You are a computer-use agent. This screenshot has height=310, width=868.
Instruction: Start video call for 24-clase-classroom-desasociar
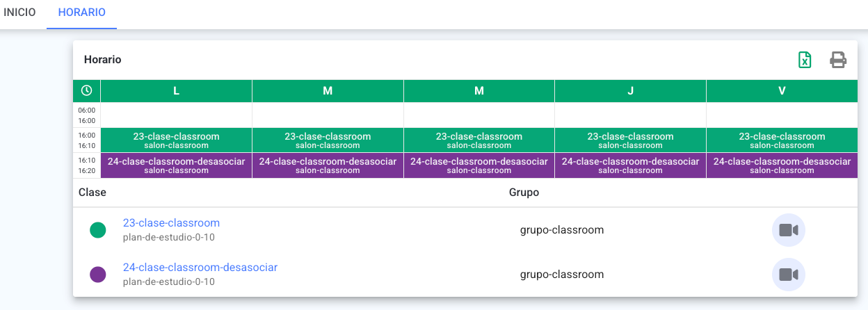click(x=789, y=275)
